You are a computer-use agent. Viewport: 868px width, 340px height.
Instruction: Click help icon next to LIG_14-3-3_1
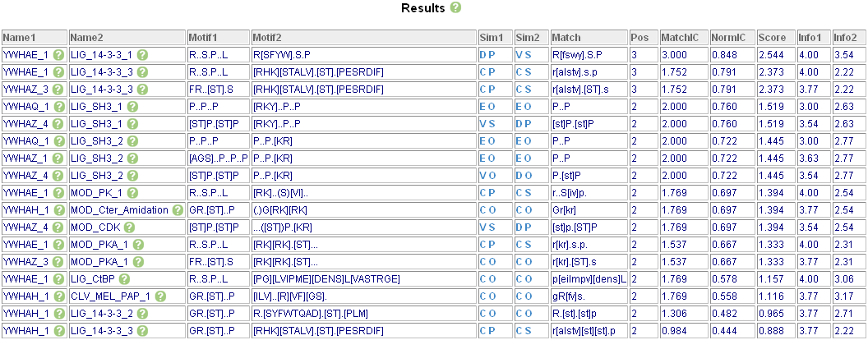point(142,54)
